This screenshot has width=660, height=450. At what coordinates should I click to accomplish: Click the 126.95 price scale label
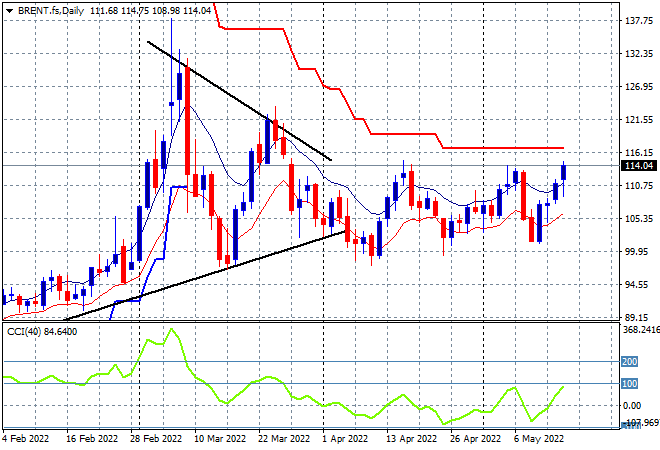coord(639,87)
